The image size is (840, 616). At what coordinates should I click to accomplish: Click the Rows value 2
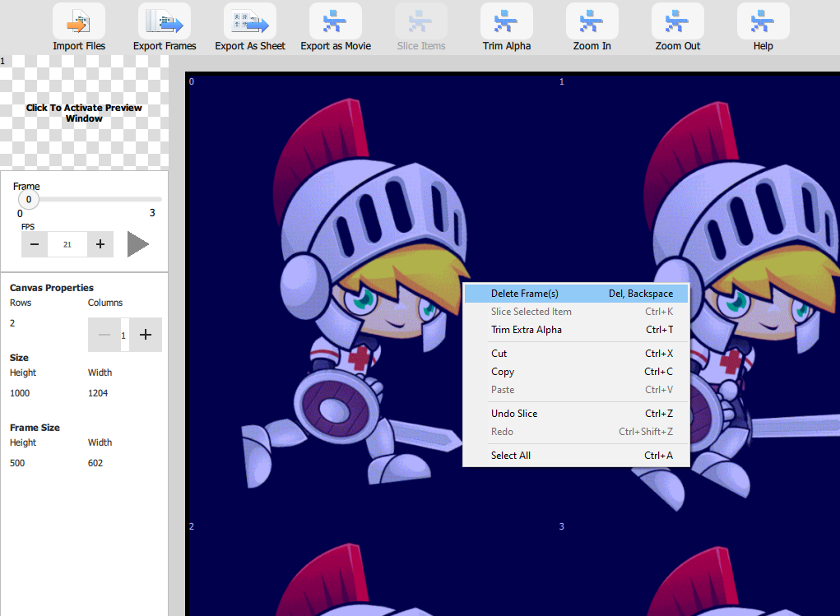pyautogui.click(x=12, y=323)
